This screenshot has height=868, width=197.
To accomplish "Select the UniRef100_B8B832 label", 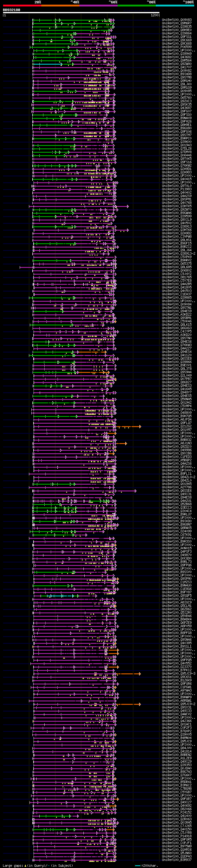I will click(x=177, y=440).
